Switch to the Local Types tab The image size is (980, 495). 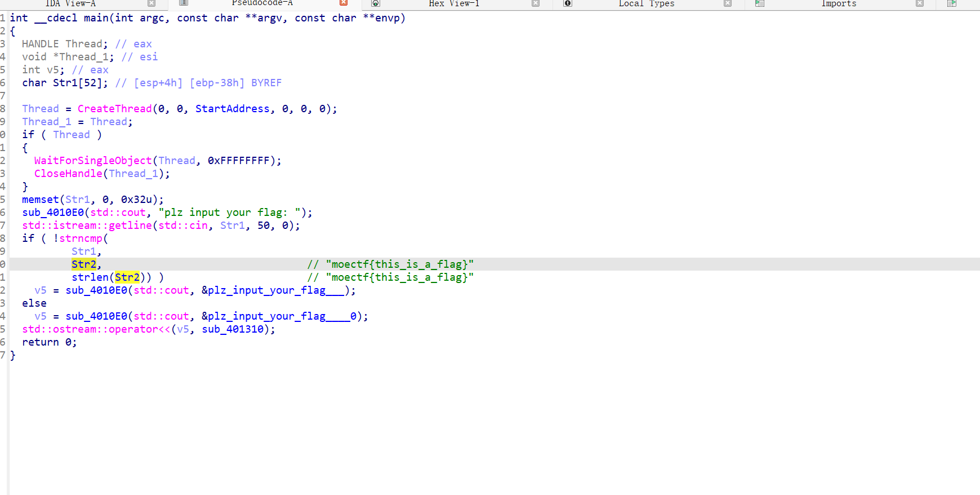646,3
